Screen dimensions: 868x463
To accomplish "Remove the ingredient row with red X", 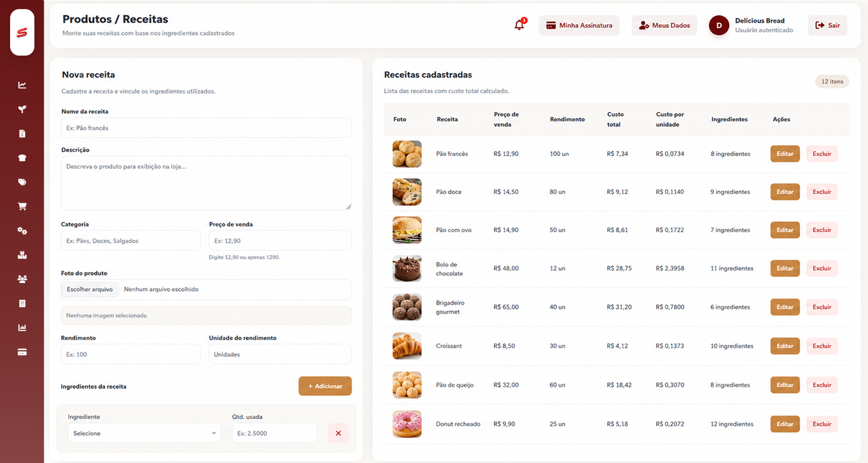I will (x=338, y=433).
